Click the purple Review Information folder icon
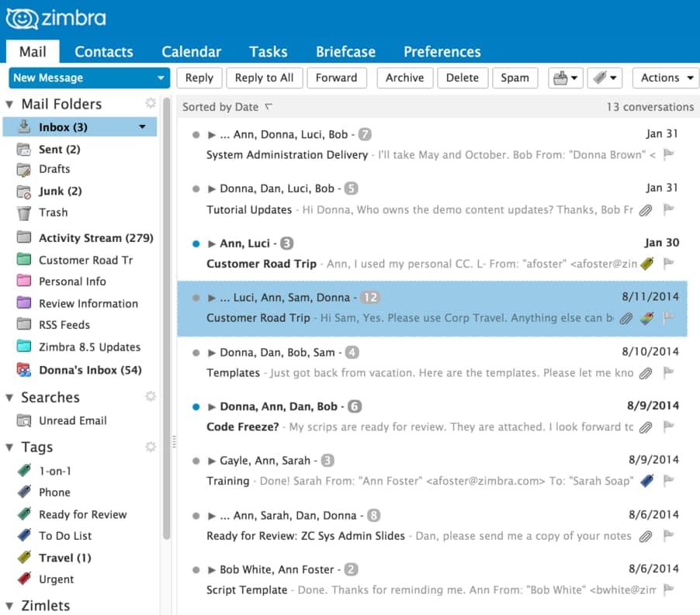 coord(23,302)
